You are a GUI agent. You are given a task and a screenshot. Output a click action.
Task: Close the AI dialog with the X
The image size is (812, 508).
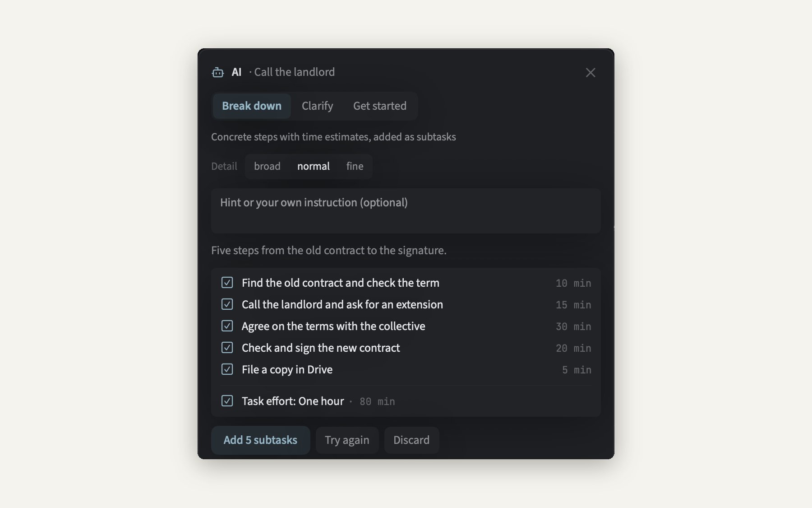[x=591, y=73]
